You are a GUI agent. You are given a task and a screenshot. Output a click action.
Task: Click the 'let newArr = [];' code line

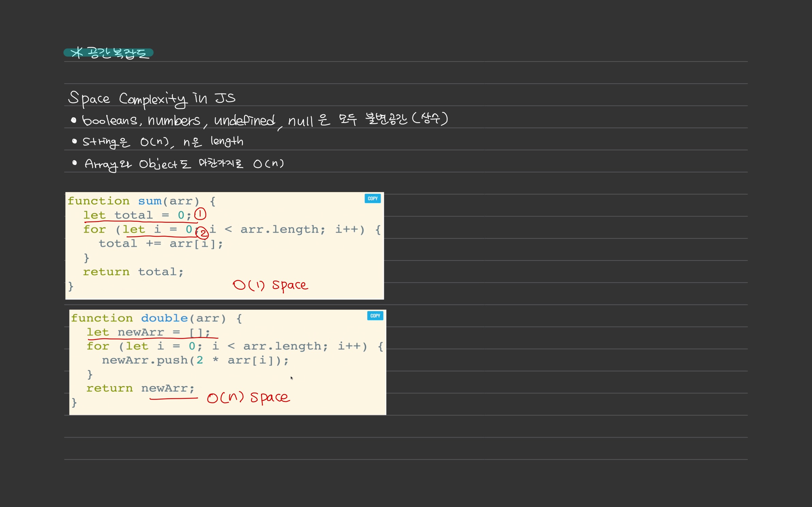[x=148, y=332]
